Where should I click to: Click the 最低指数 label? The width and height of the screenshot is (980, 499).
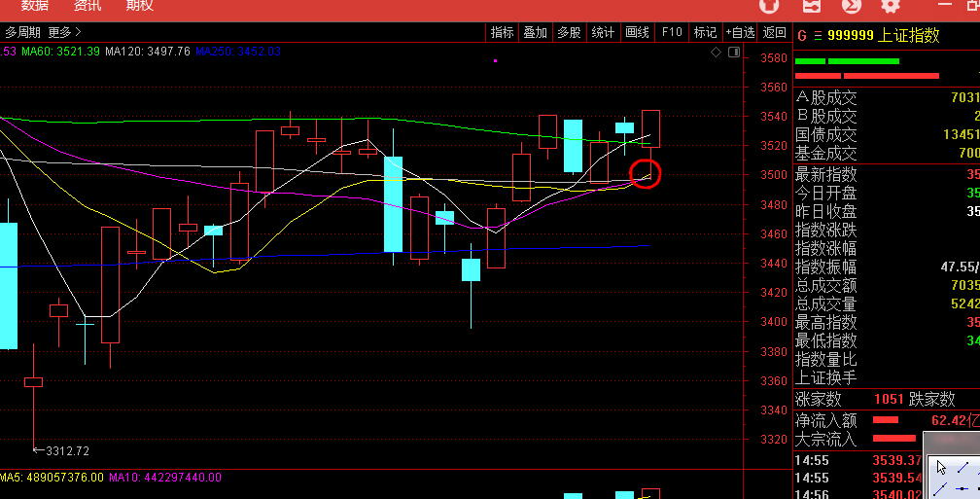click(x=825, y=341)
